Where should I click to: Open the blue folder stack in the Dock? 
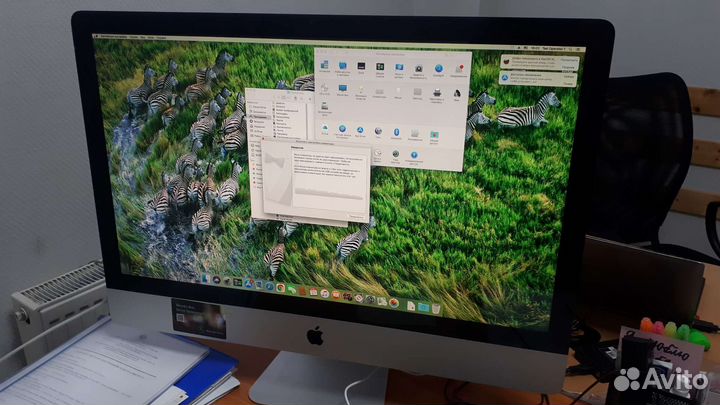click(x=423, y=307)
